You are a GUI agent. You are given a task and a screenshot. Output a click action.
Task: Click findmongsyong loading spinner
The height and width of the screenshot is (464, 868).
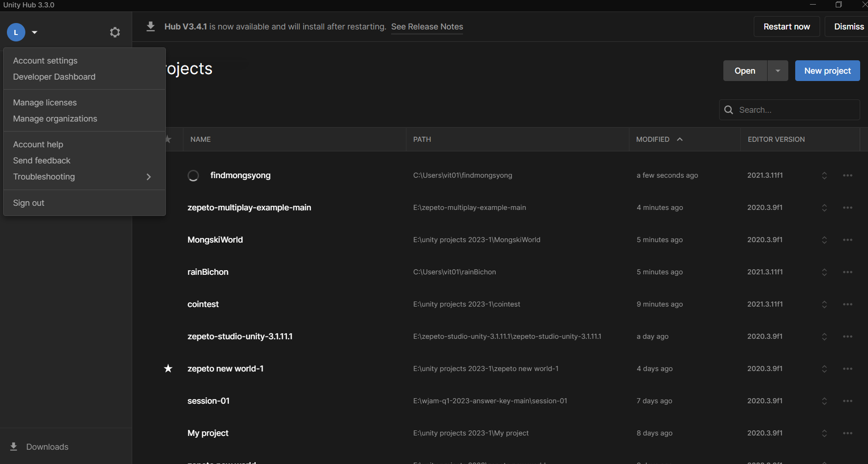tap(194, 175)
